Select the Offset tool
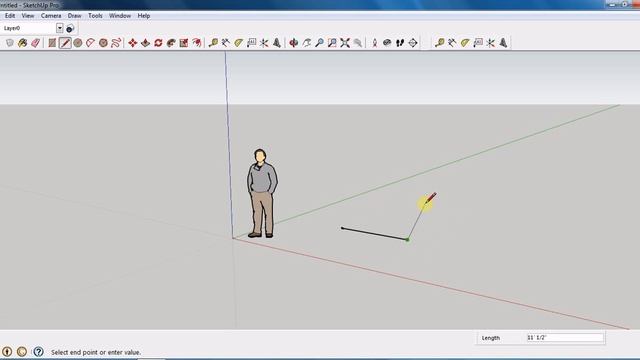 (197, 42)
